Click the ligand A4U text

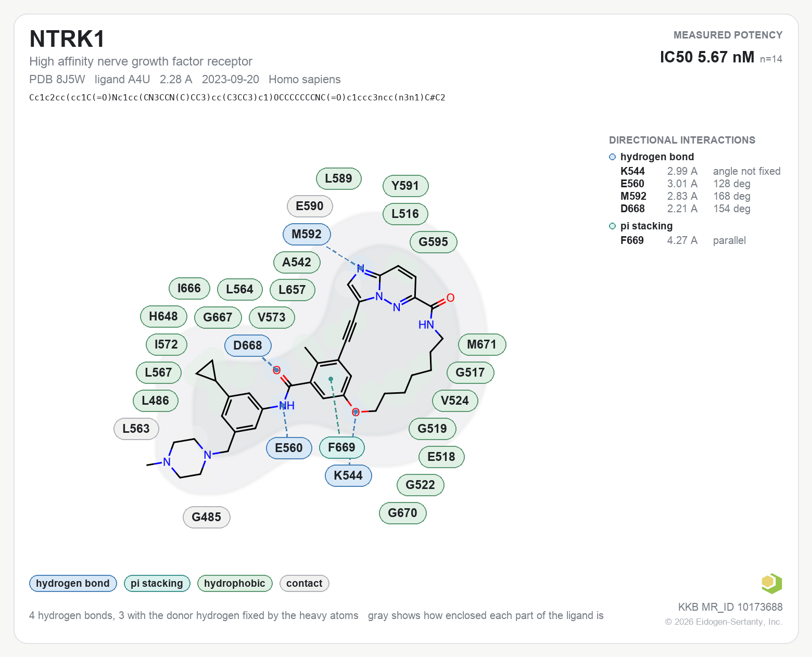pos(122,79)
